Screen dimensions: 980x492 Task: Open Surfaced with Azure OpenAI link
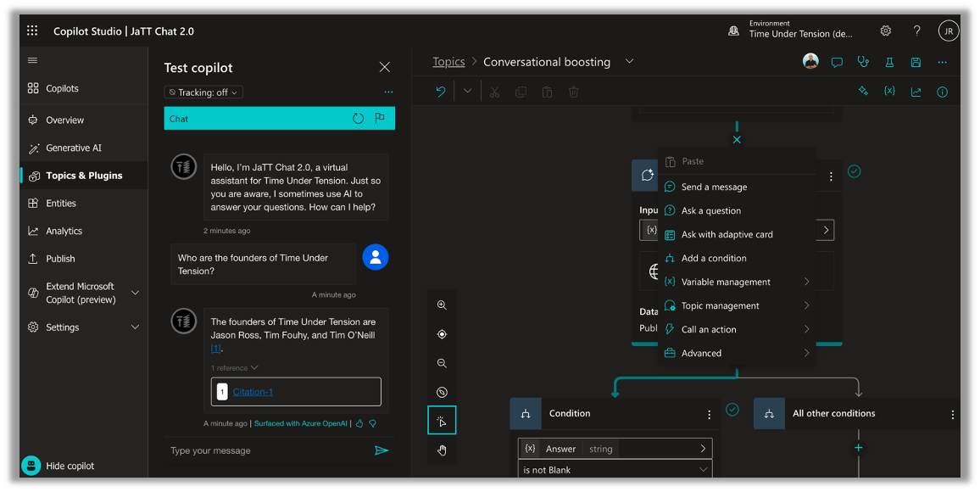[x=301, y=423]
